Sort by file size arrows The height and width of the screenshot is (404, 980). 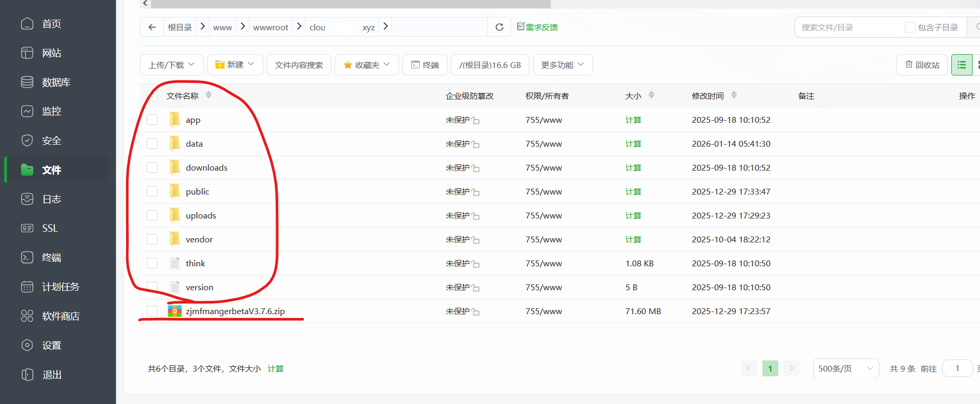[651, 95]
